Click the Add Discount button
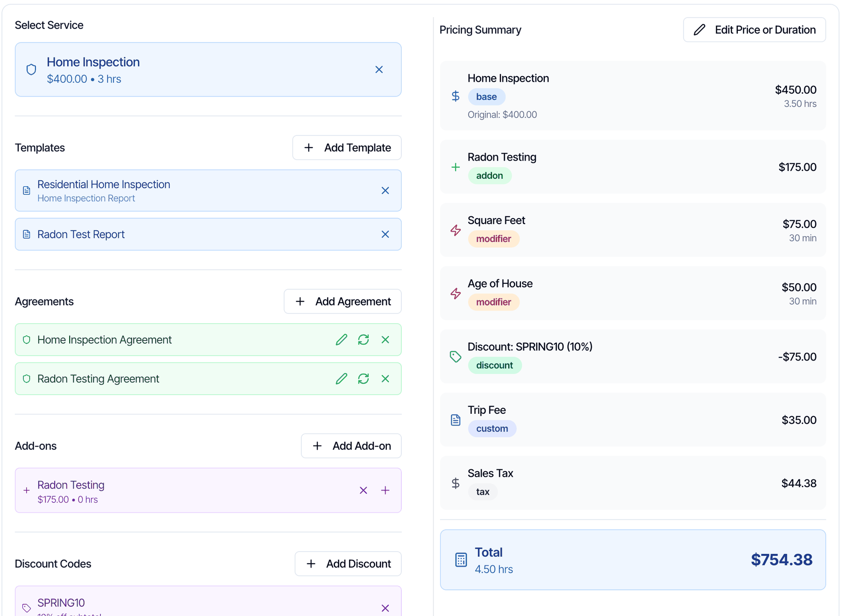Image resolution: width=841 pixels, height=616 pixels. coord(348,564)
